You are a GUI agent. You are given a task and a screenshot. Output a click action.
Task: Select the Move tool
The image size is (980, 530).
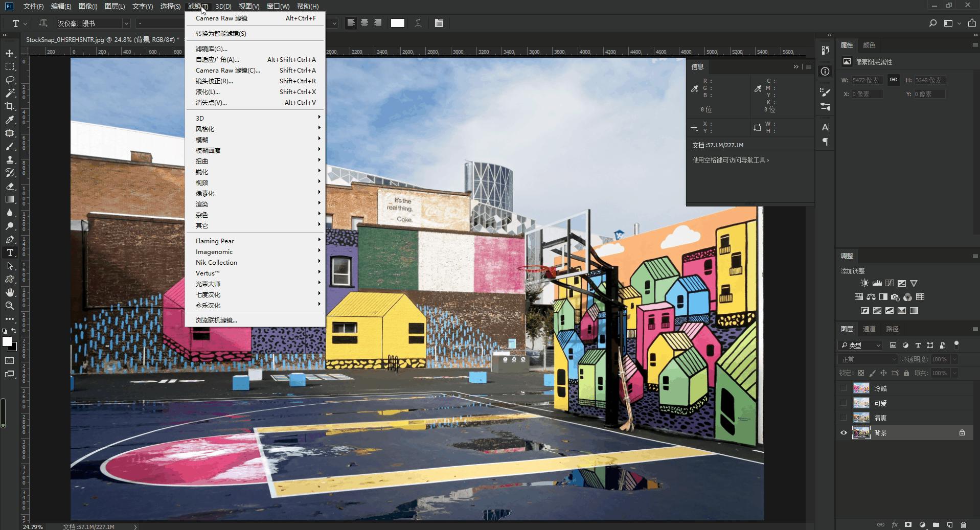[10, 53]
